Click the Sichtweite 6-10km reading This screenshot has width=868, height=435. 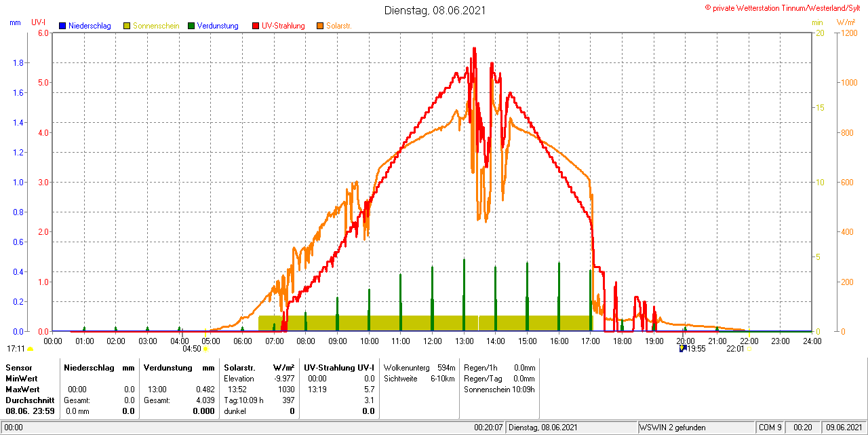pyautogui.click(x=419, y=379)
